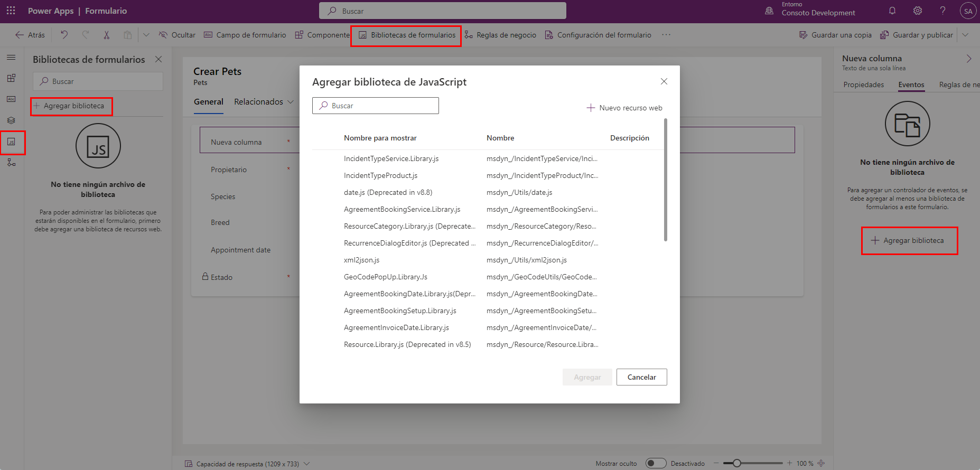Click the dialog list scrollbar
This screenshot has width=980, height=470.
(666, 180)
